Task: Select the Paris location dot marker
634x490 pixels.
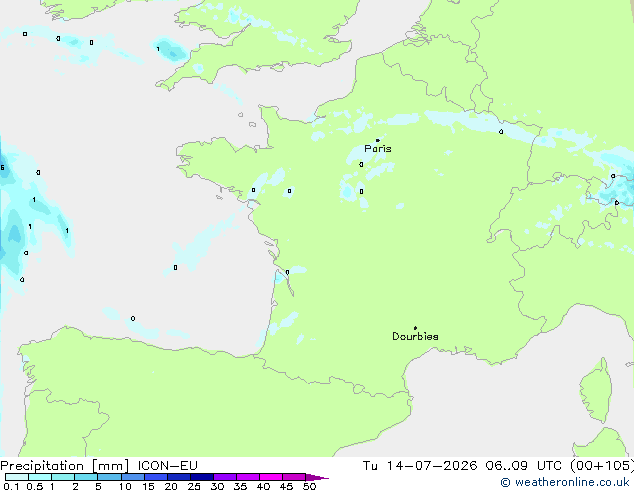Action: pyautogui.click(x=378, y=140)
